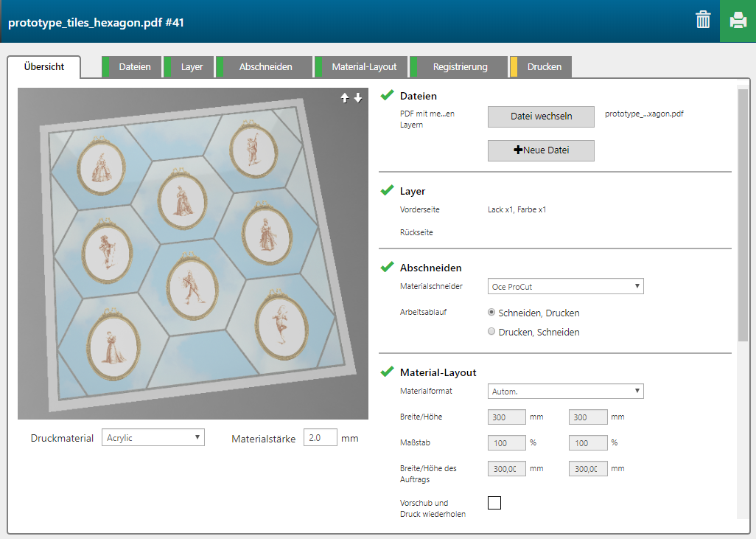Click the down arrow in preview

click(x=358, y=98)
